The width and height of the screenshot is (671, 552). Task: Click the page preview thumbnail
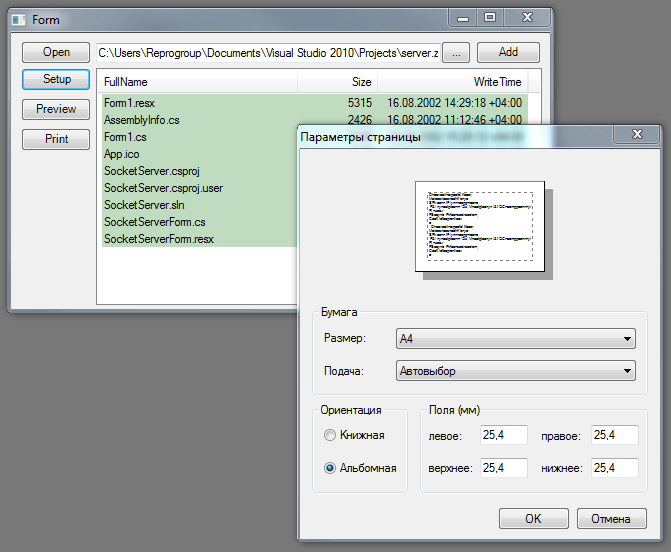481,226
